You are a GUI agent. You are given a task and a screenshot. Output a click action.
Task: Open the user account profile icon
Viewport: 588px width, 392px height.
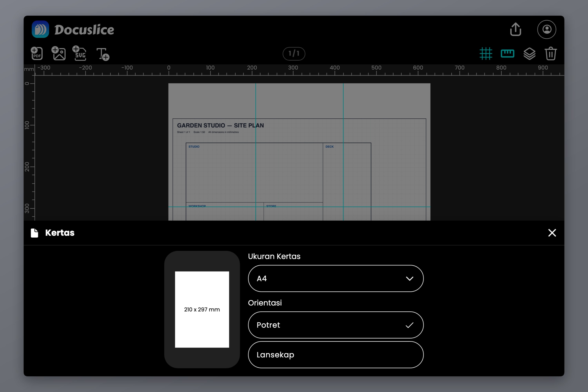[x=546, y=29]
